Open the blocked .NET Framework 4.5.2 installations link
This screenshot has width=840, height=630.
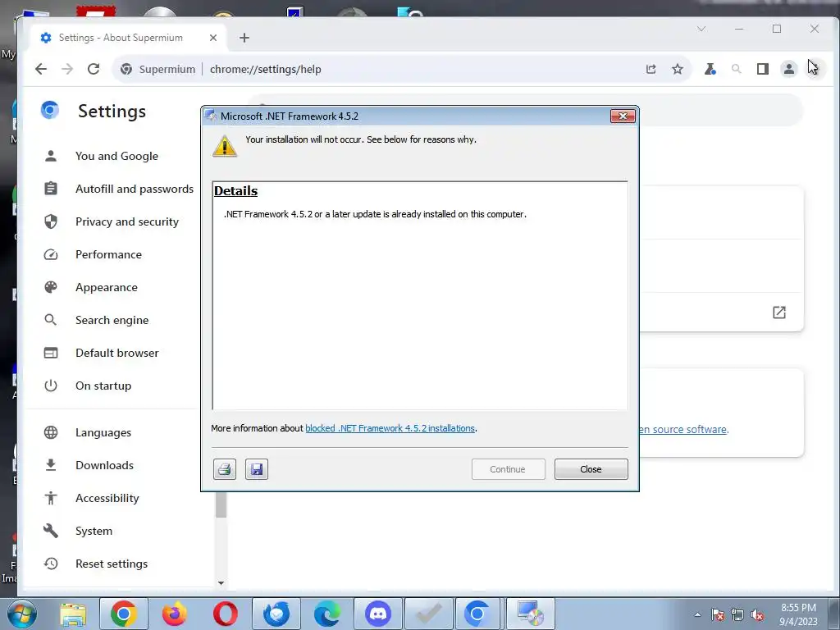coord(390,428)
